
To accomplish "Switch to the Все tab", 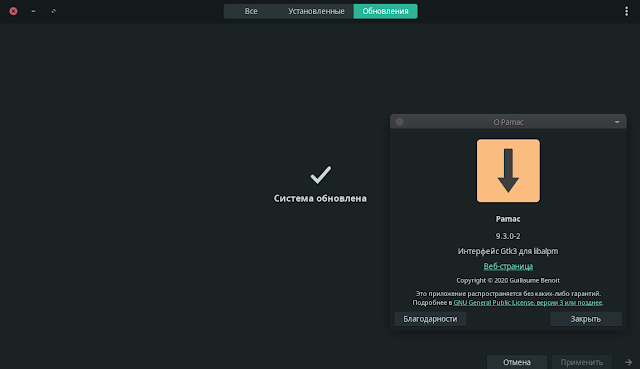I will (251, 11).
